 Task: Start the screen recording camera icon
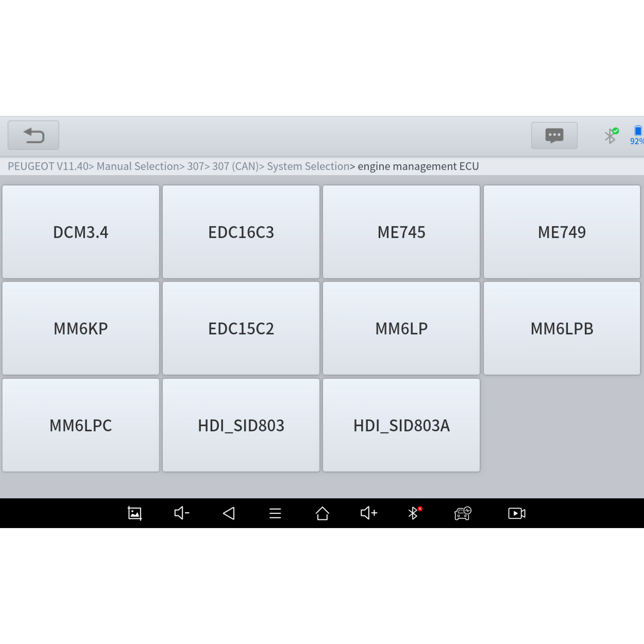516,513
